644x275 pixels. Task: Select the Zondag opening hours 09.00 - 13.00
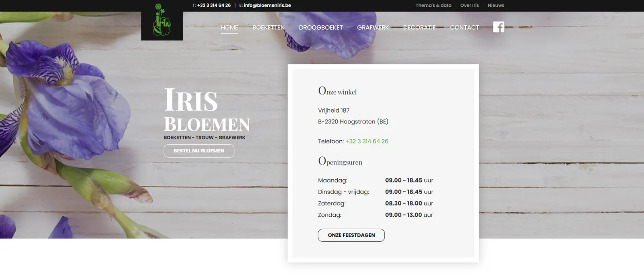(x=403, y=215)
